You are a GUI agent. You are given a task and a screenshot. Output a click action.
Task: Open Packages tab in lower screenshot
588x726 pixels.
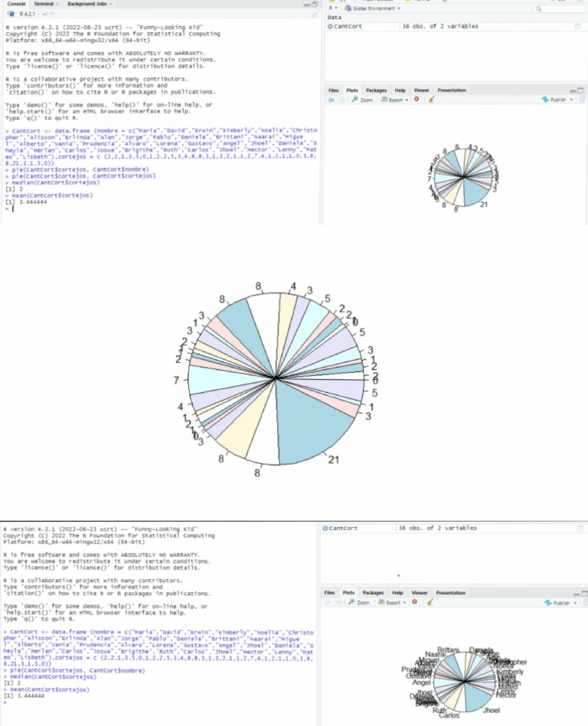pos(373,593)
